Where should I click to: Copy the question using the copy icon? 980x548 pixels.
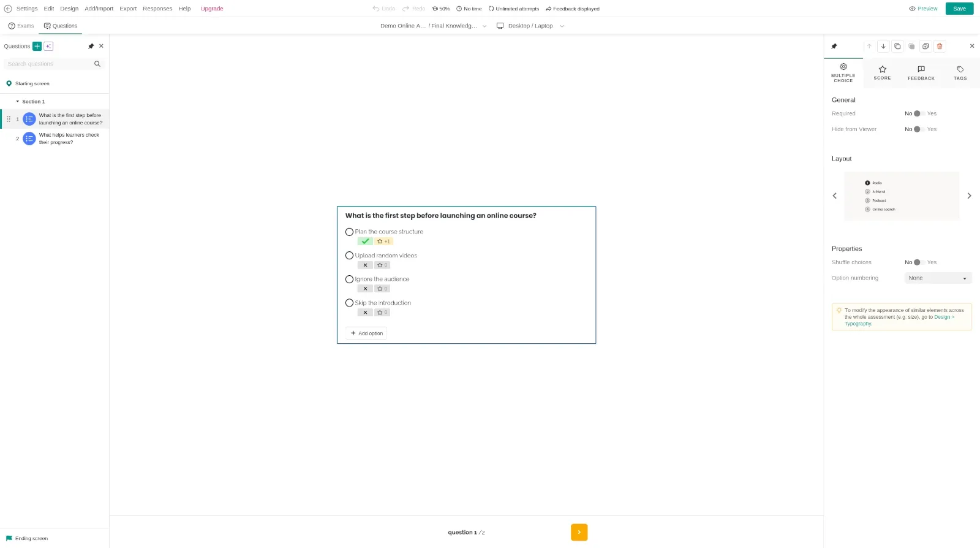(897, 46)
